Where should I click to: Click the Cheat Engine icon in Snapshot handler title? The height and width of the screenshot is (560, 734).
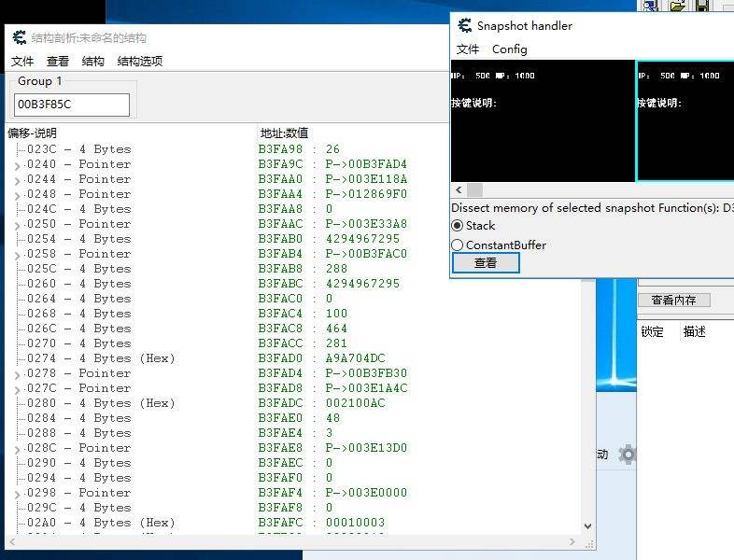464,26
